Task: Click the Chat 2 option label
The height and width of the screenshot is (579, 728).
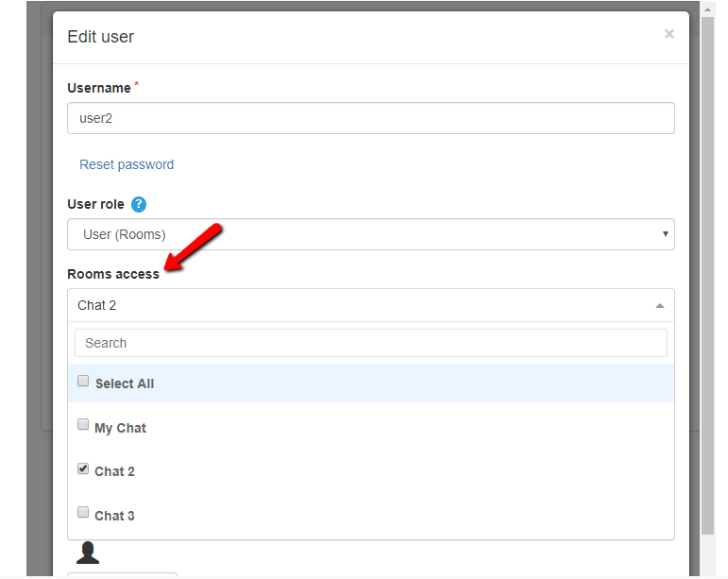Action: 114,471
